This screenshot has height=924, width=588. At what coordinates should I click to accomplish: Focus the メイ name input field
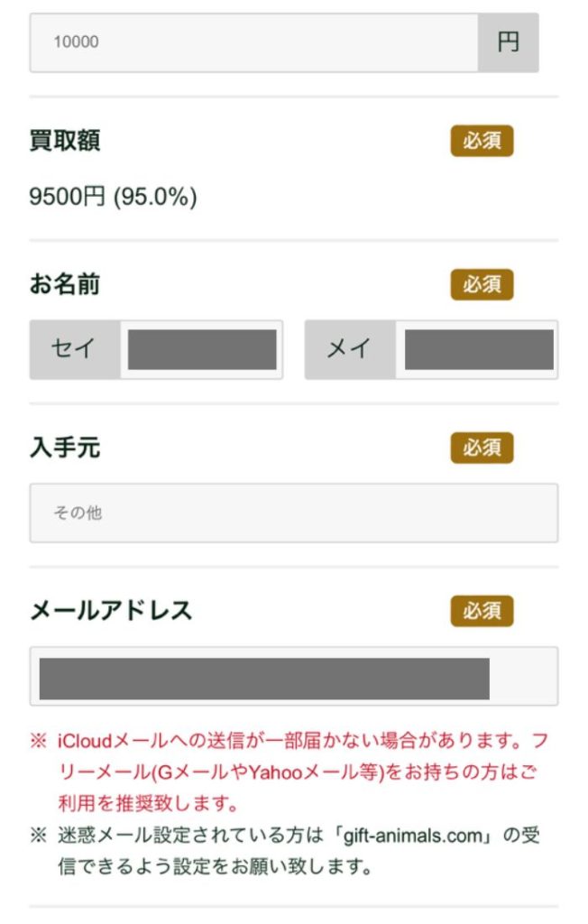(478, 350)
